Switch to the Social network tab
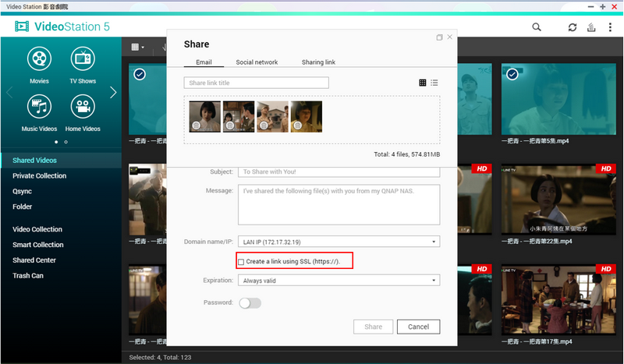 (257, 62)
